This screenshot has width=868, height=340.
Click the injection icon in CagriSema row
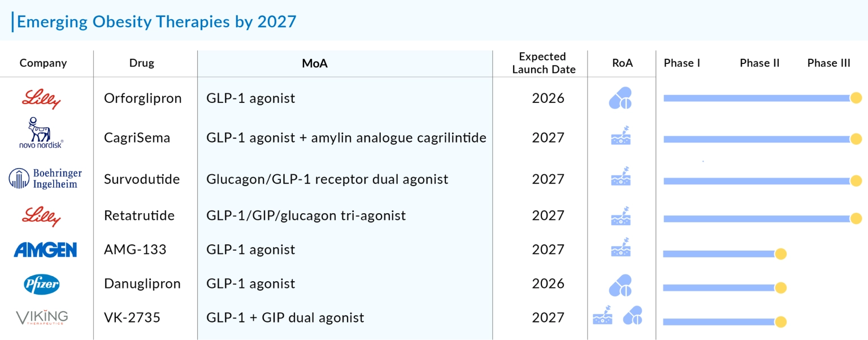point(621,136)
